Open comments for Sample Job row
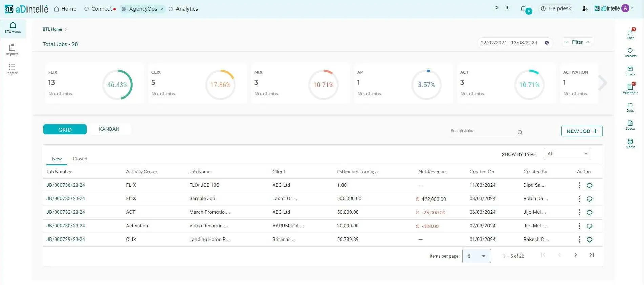Viewport: 644px width, 285px height. pyautogui.click(x=589, y=199)
